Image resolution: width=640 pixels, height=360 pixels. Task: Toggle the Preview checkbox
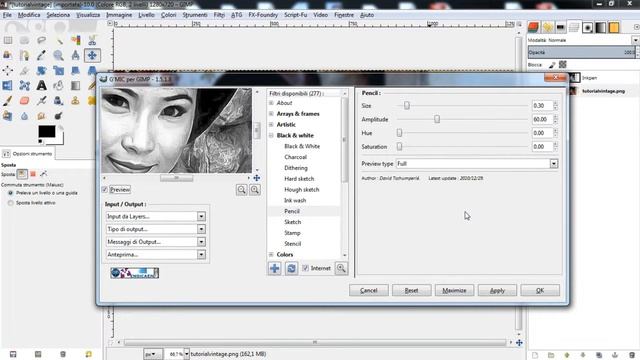[105, 190]
